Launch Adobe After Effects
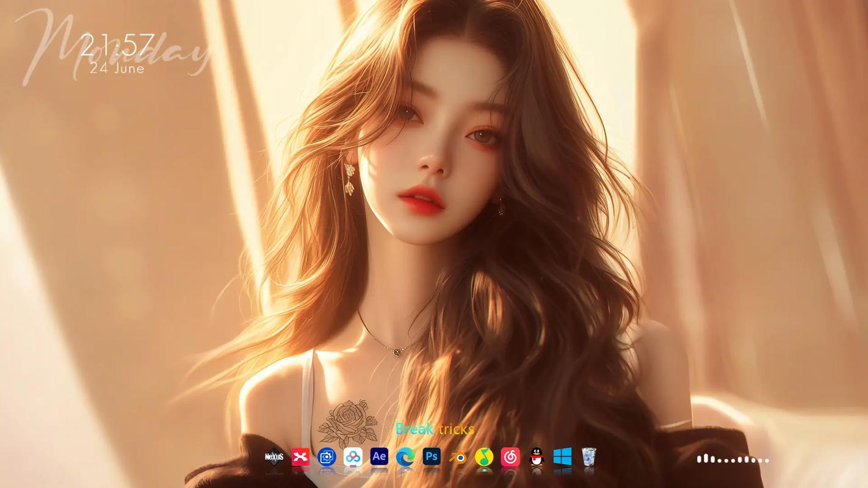The height and width of the screenshot is (488, 868). 379,456
